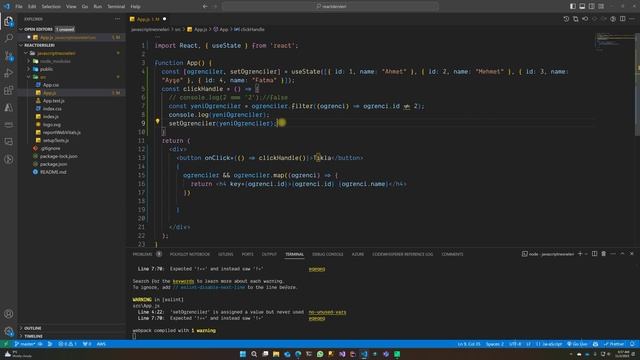Open the new terminal launch profile dropdown

(x=586, y=254)
